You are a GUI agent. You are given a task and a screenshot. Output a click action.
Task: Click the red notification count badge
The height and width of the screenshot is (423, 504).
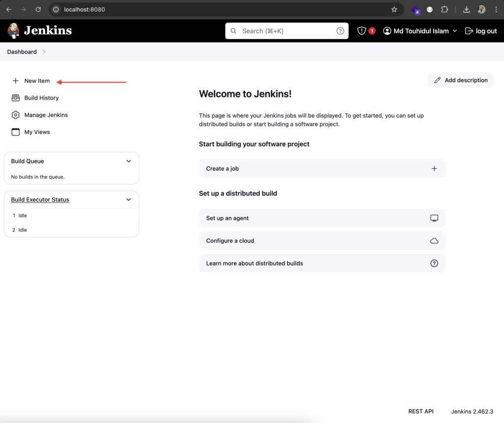tap(372, 31)
